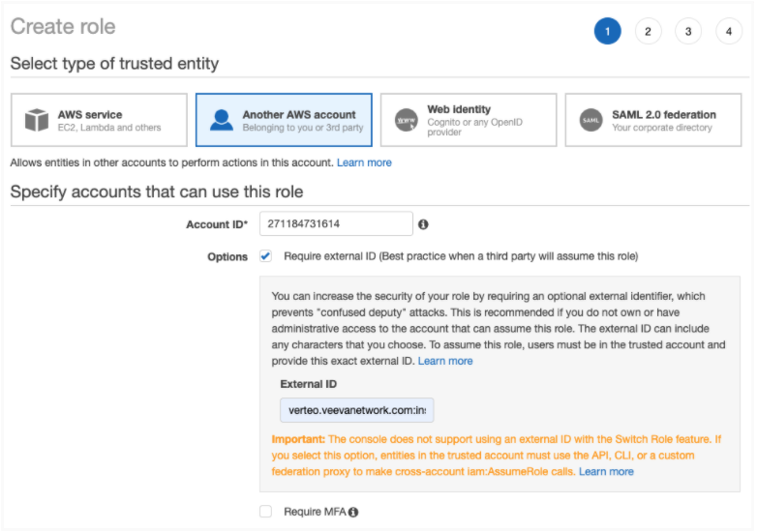The height and width of the screenshot is (532, 757).
Task: Click the Require MFA info icon
Action: coord(353,512)
